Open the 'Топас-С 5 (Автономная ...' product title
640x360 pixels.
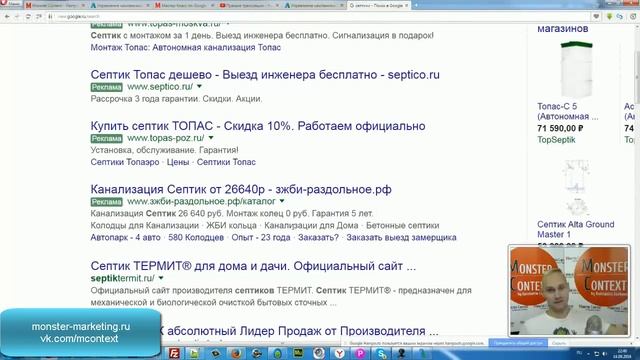(568, 111)
